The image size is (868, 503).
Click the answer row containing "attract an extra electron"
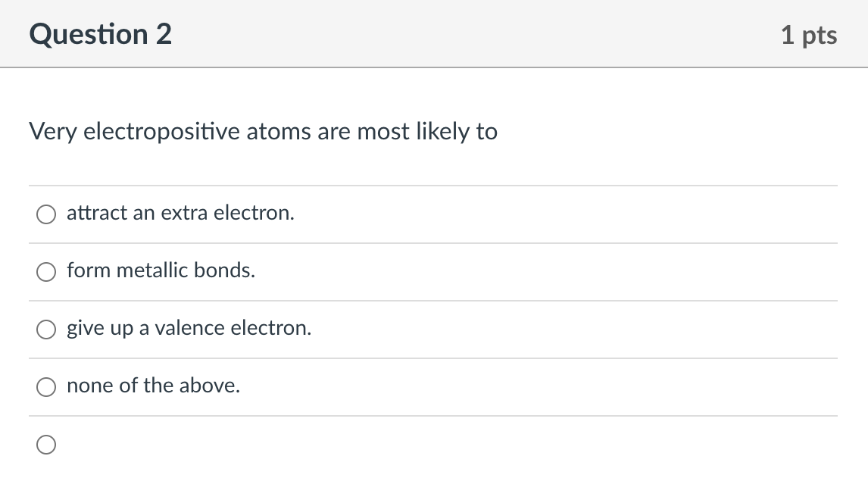tap(303, 214)
